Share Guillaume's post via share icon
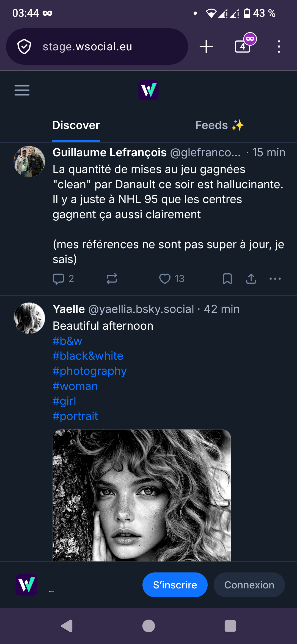The image size is (297, 644). pos(251,279)
